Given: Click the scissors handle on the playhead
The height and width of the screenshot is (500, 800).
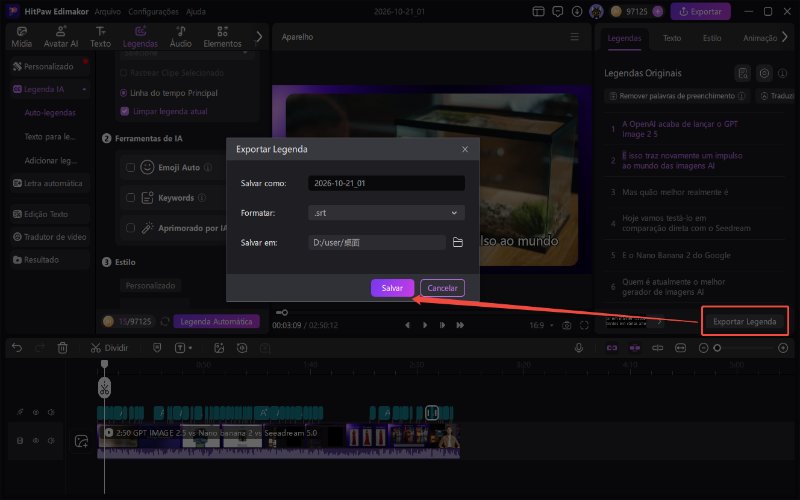Looking at the screenshot, I should point(104,388).
